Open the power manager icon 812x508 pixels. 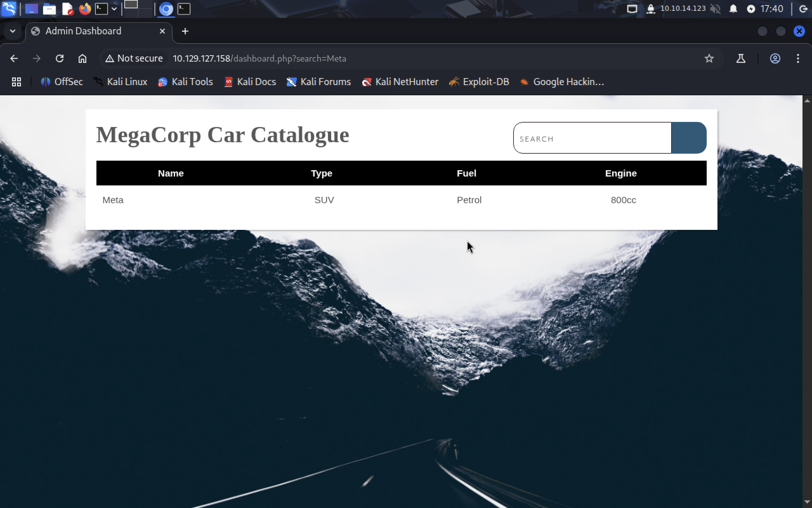[751, 9]
